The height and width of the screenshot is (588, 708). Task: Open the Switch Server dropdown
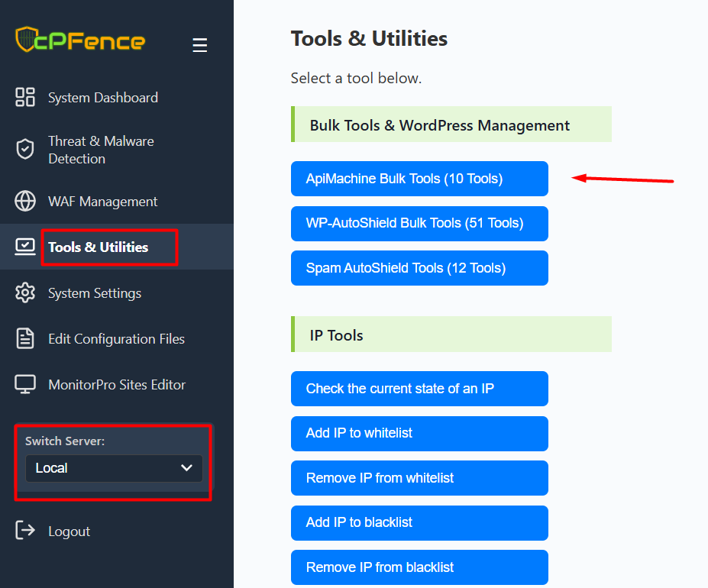pos(114,468)
